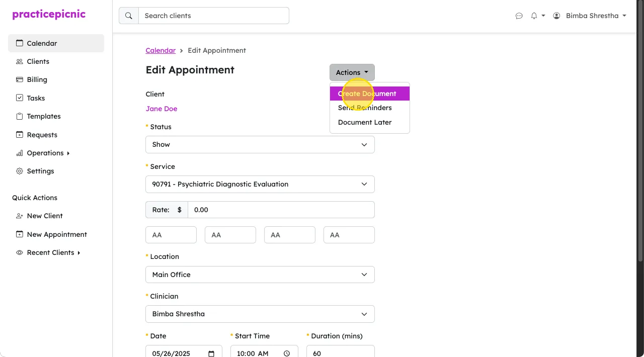Open the date picker calendar icon
This screenshot has height=357, width=644.
(211, 353)
